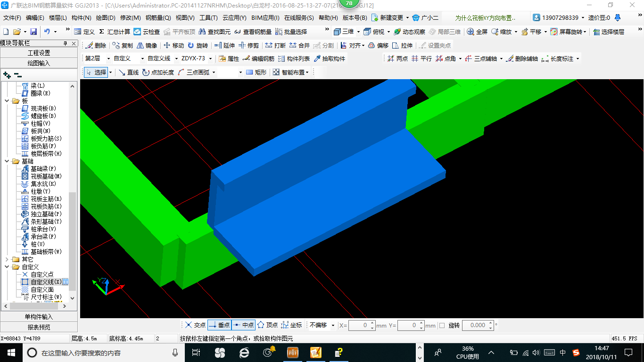
Task: Click the taskbar search box
Action: point(103,353)
